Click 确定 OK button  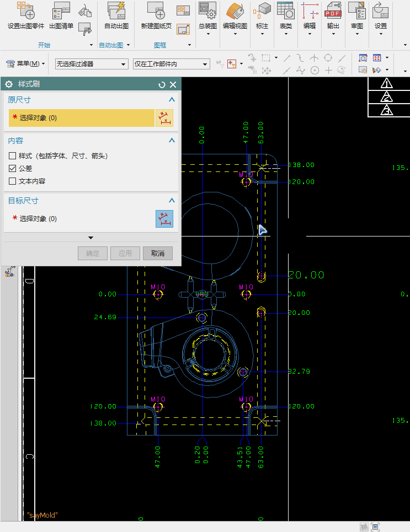pos(93,254)
